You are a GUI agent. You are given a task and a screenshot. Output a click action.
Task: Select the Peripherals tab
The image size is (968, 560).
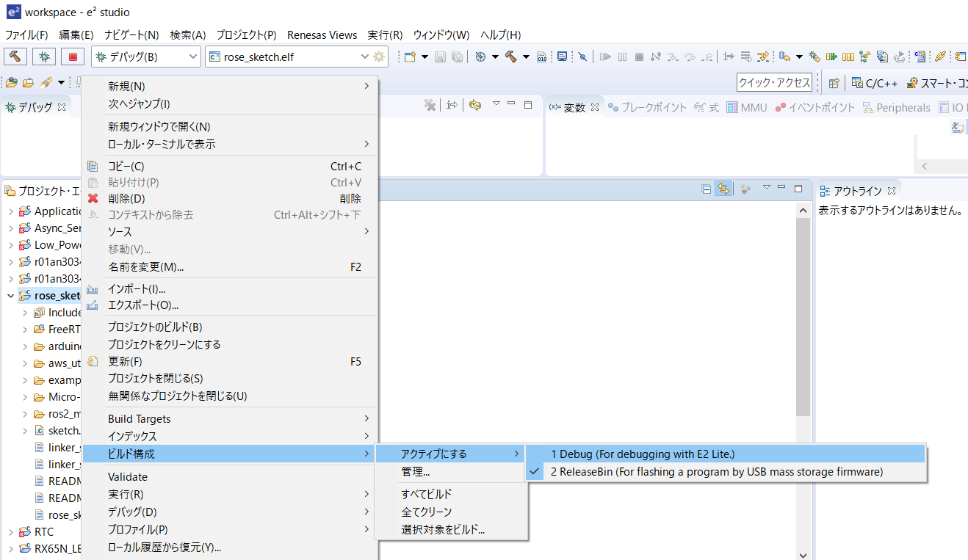pos(896,107)
